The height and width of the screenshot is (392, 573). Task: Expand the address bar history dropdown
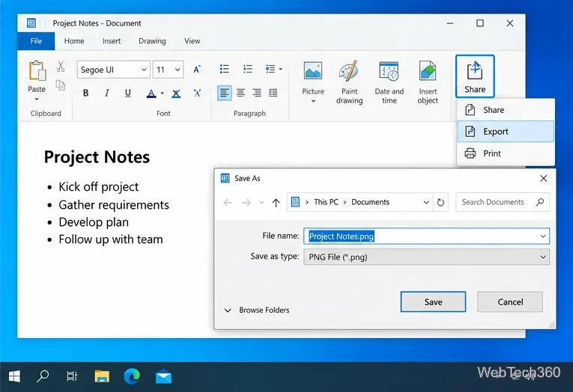tap(426, 202)
